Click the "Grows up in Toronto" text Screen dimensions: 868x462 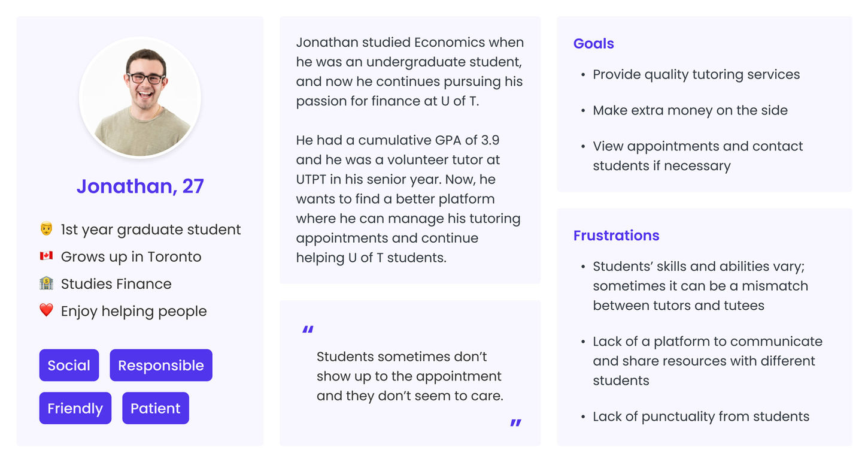[130, 256]
